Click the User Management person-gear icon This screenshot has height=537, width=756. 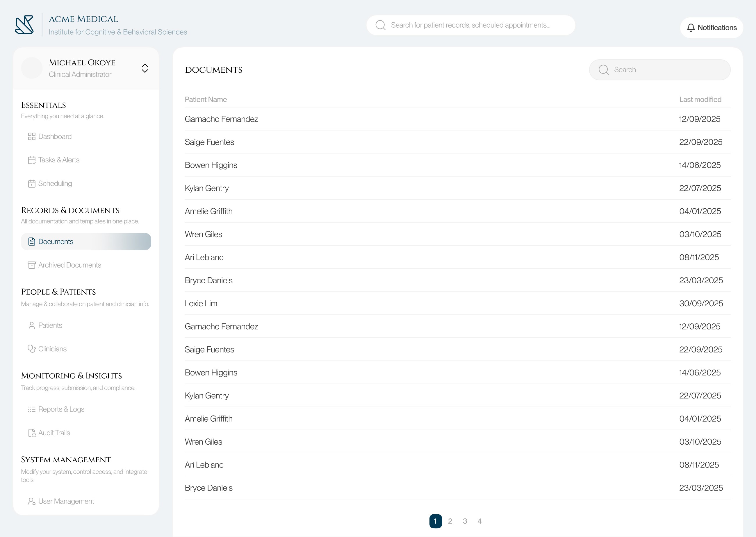tap(31, 501)
